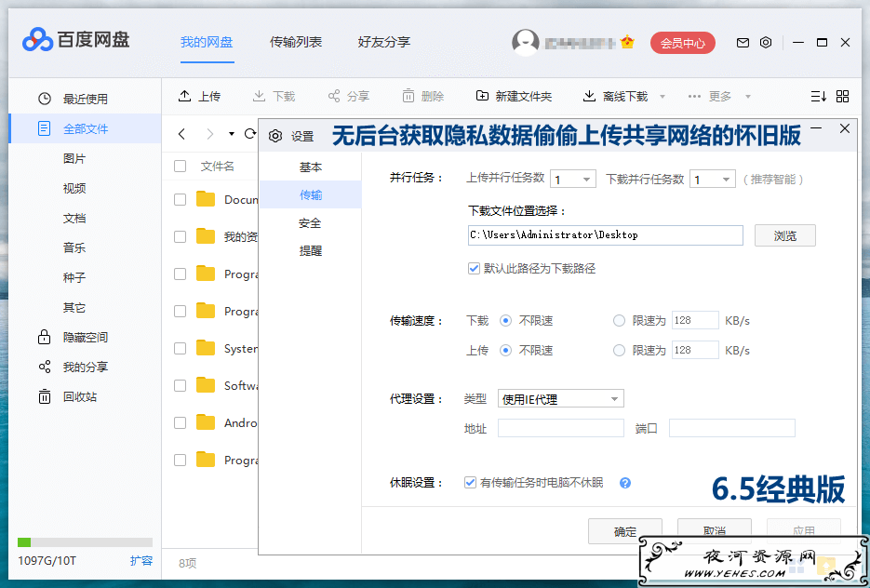Viewport: 870px width, 588px height.
Task: Click the Member Center button
Action: 682,43
